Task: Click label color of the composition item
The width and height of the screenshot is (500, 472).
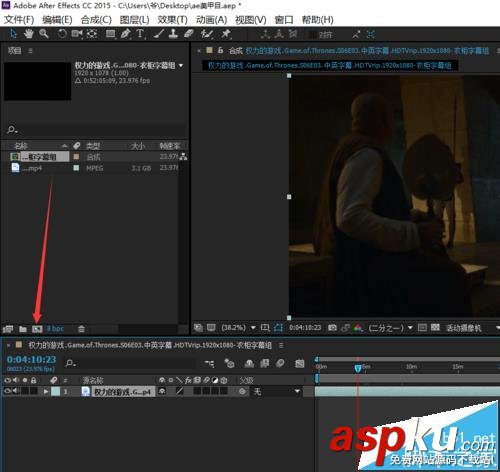Action: pyautogui.click(x=76, y=156)
